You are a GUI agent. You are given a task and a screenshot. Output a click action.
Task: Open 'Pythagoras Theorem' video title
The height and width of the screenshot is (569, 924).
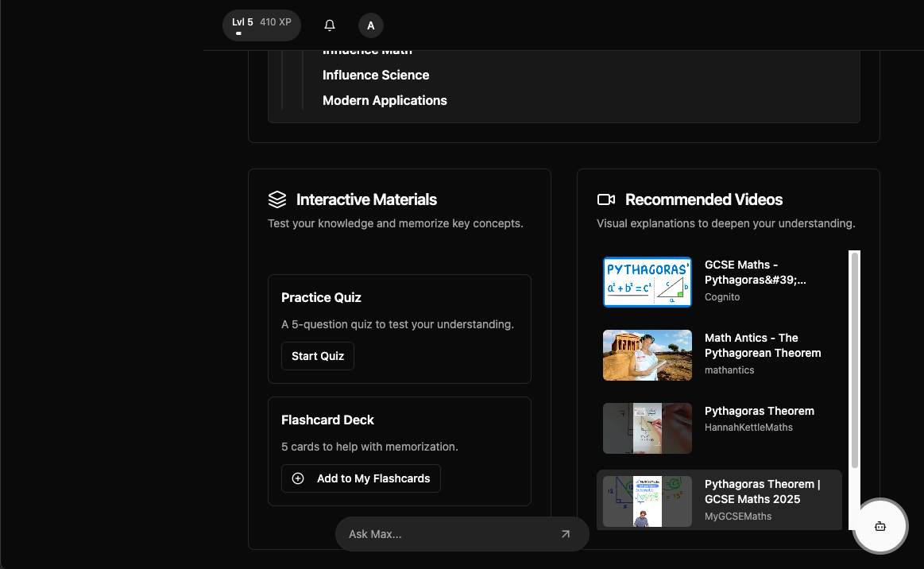(x=760, y=411)
